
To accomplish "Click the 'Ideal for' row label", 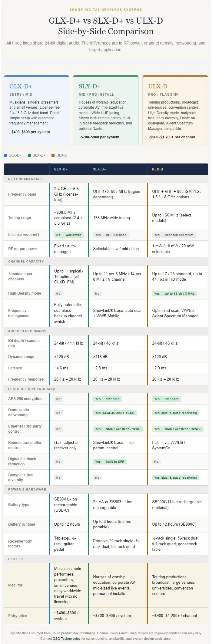I will click(15, 585).
